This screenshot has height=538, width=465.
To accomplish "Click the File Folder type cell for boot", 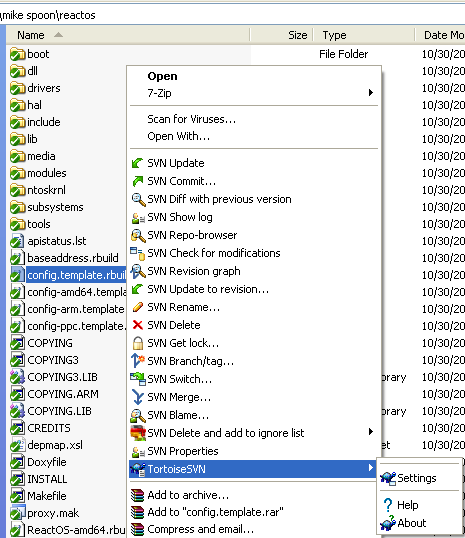I will pos(344,54).
